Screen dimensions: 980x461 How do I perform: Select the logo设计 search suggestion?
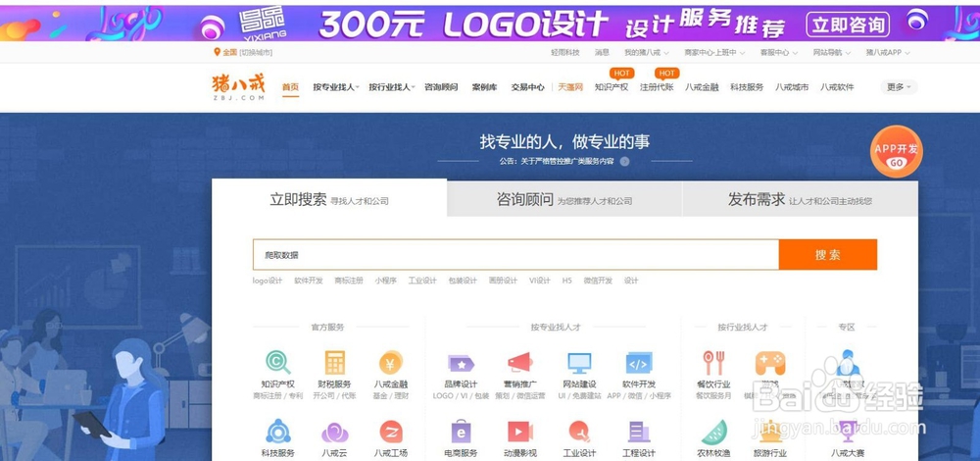pos(268,281)
